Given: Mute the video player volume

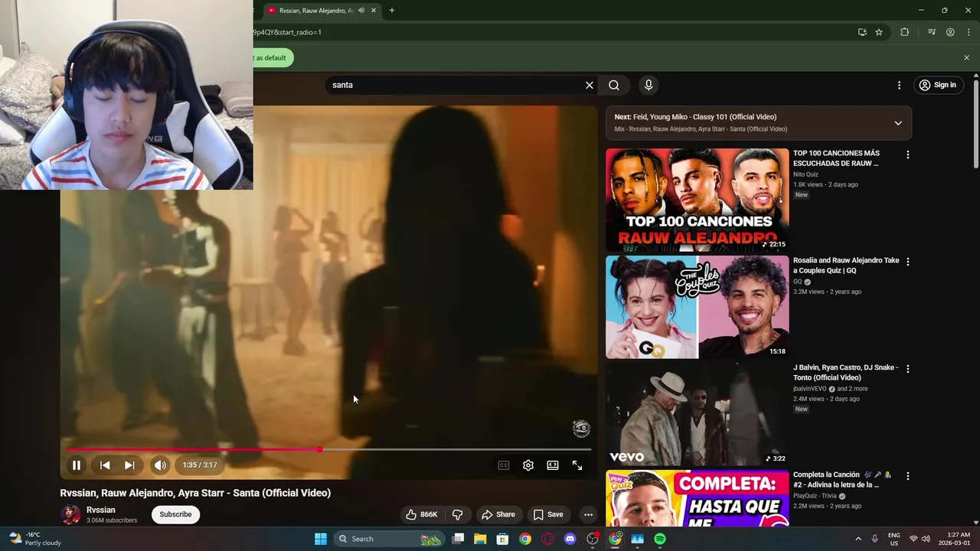Looking at the screenshot, I should click(159, 465).
